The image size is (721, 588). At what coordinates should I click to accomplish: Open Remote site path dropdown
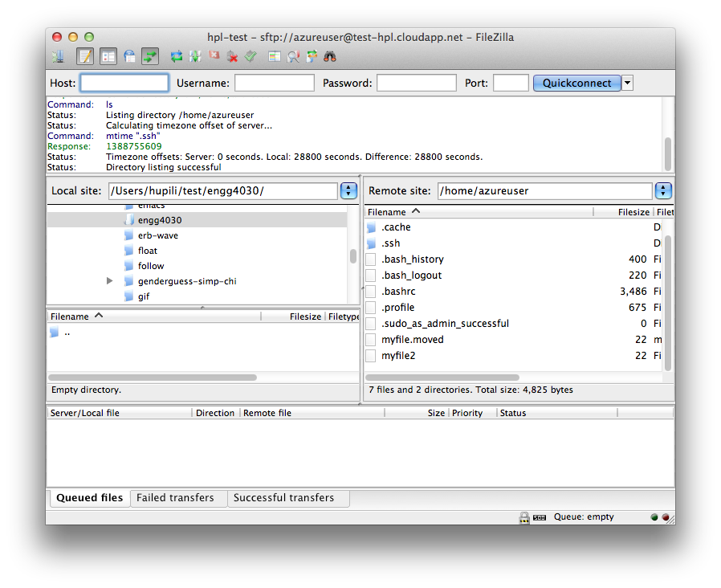point(663,191)
